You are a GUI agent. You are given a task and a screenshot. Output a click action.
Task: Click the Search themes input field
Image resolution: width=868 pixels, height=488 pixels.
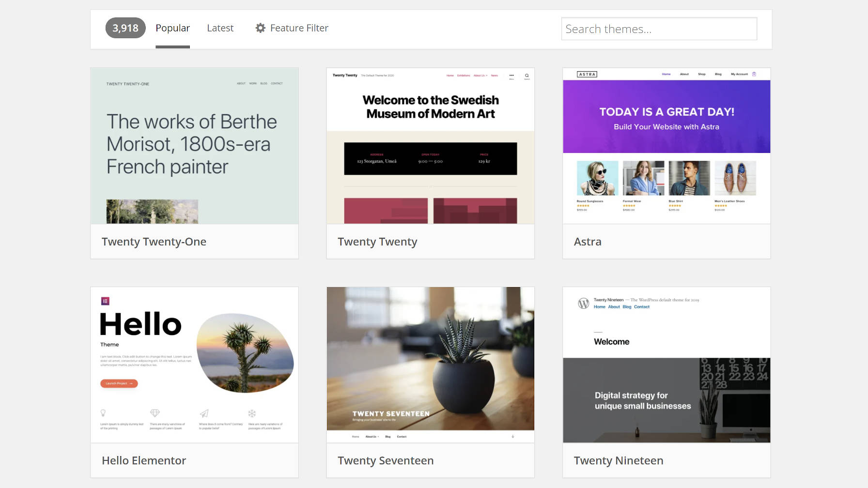[x=659, y=29]
